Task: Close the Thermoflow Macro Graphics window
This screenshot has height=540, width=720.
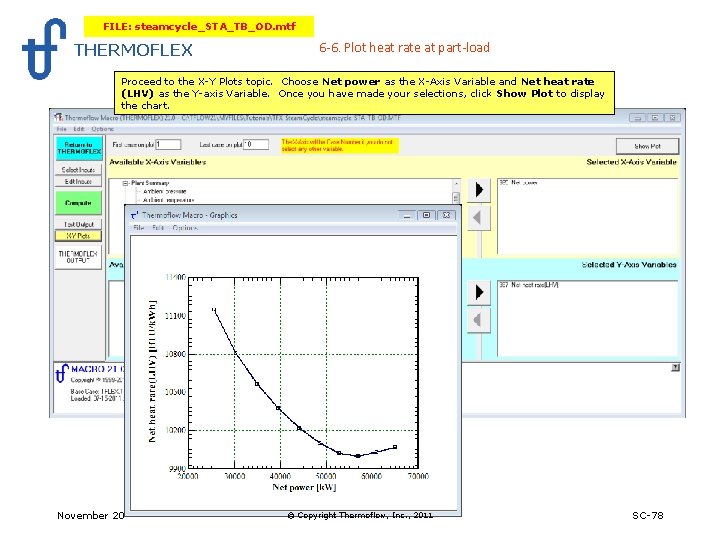Action: pyautogui.click(x=446, y=215)
